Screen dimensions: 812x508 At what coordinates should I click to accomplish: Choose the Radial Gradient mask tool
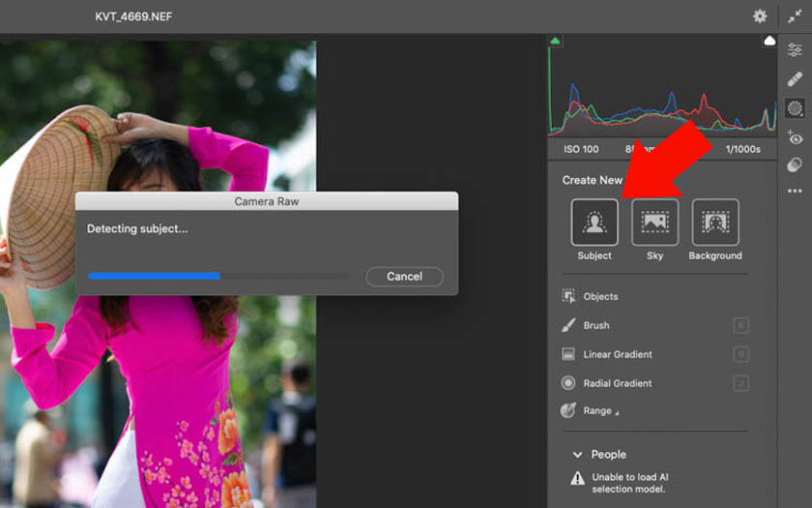click(607, 383)
